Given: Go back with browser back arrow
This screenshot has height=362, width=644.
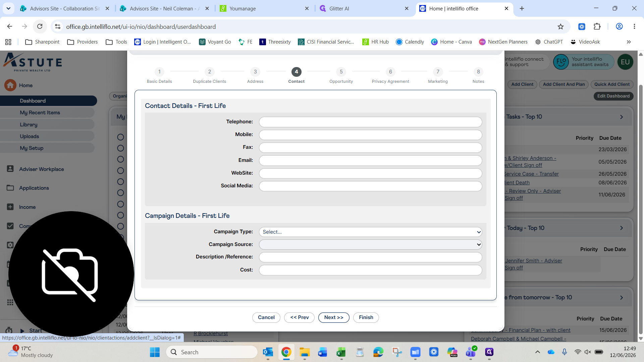Looking at the screenshot, I should click(x=9, y=26).
